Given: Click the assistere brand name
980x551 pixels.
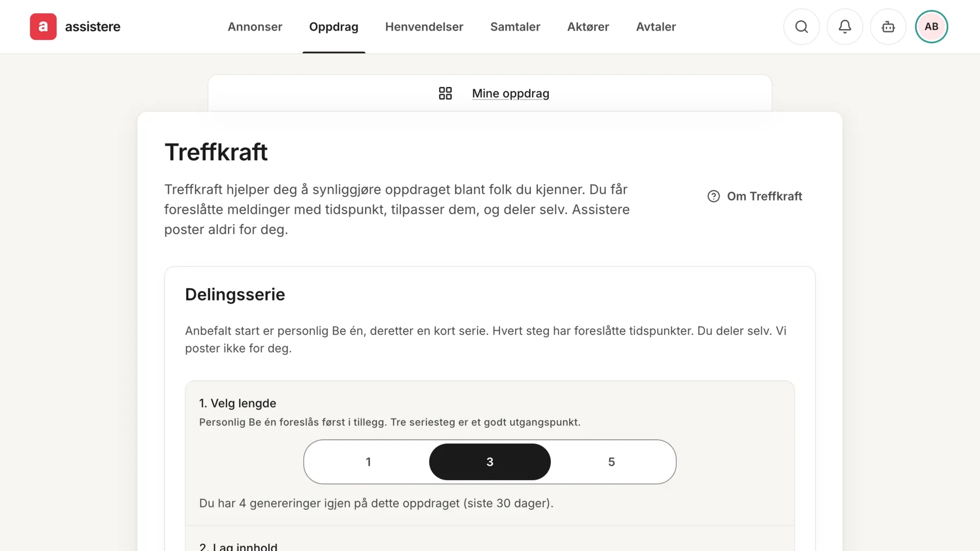Looking at the screenshot, I should tap(93, 27).
